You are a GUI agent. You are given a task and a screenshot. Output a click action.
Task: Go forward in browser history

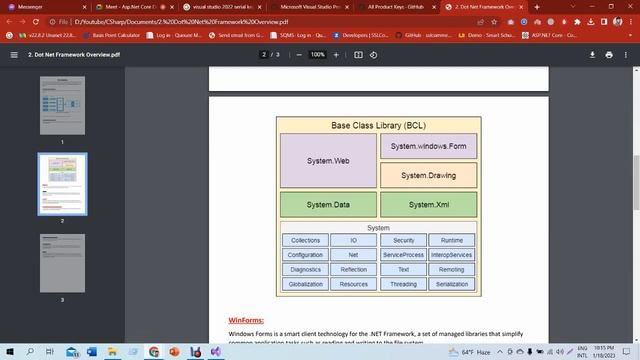(22, 22)
